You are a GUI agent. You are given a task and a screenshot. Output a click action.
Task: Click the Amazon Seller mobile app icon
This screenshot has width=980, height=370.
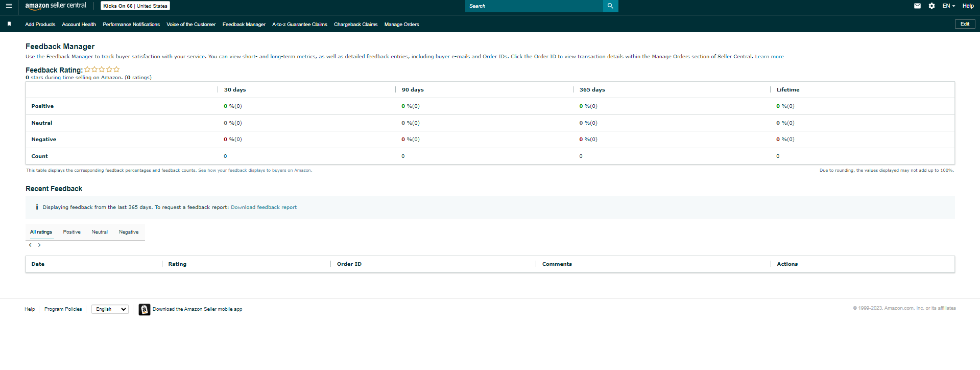point(145,309)
